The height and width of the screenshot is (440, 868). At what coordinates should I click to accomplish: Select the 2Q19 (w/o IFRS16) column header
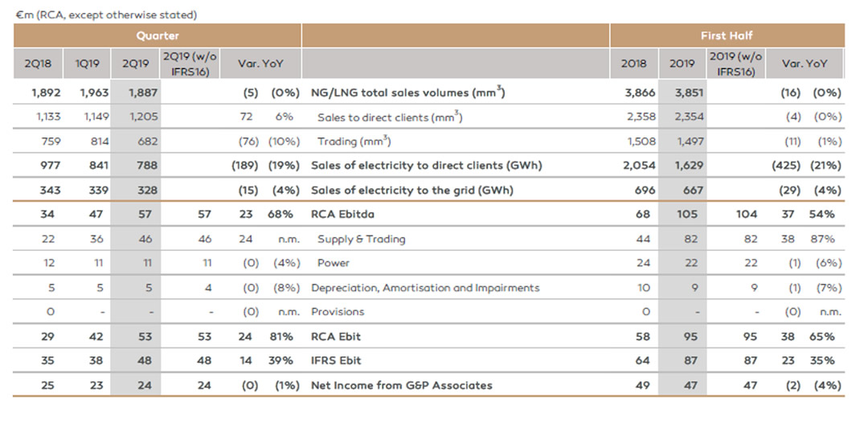pyautogui.click(x=190, y=64)
